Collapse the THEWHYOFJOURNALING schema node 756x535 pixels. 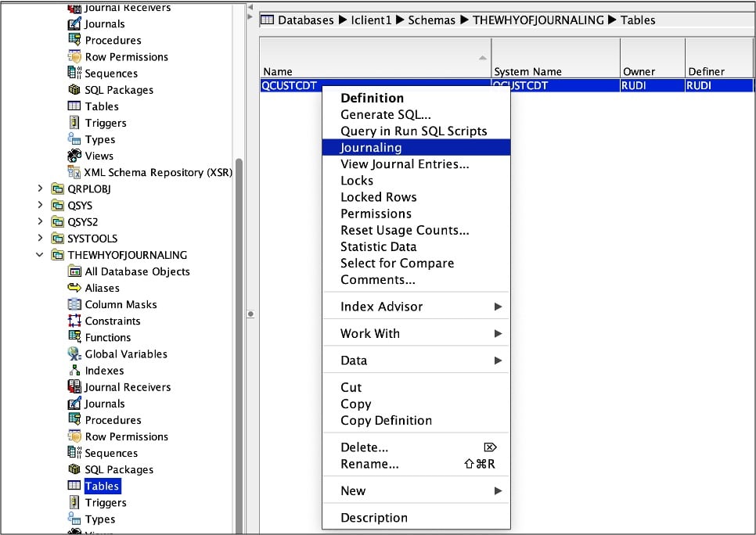41,254
